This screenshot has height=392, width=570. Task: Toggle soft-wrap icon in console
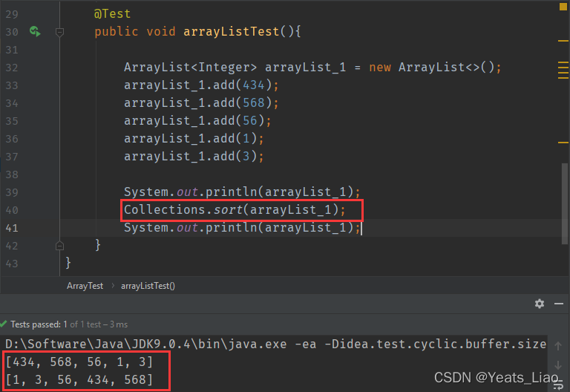click(x=558, y=385)
